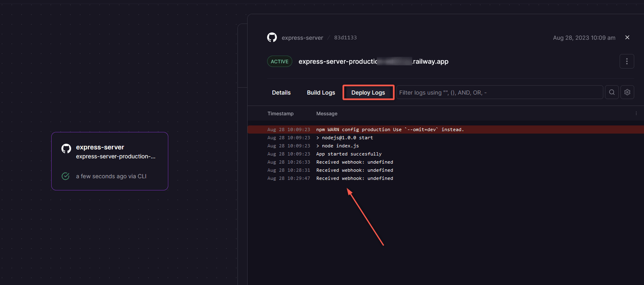Image resolution: width=644 pixels, height=285 pixels.
Task: Select the npm WARN config log row
Action: point(390,130)
